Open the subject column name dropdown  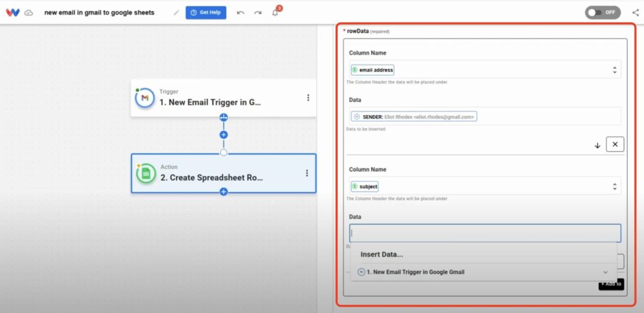tap(614, 186)
